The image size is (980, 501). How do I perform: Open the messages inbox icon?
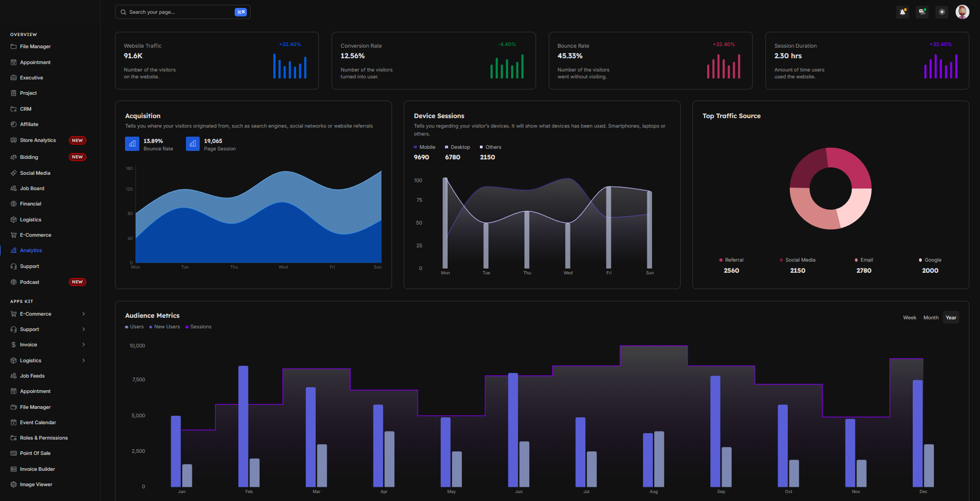click(922, 12)
